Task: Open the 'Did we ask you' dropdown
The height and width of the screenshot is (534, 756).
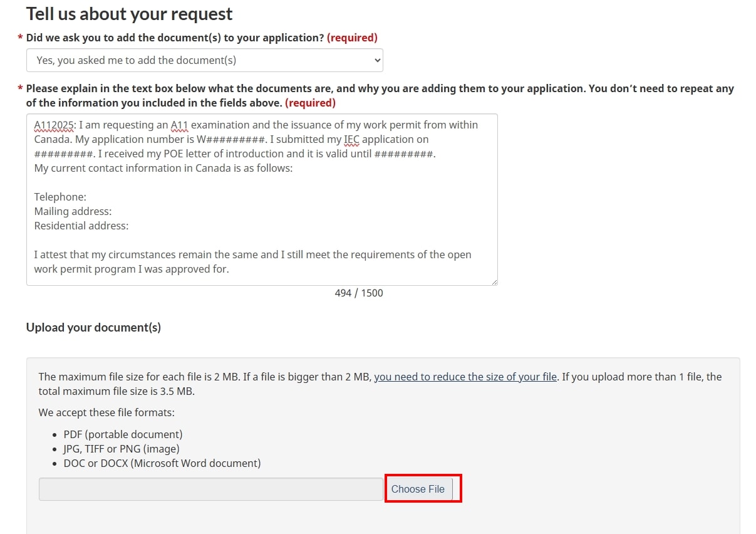Action: [204, 61]
